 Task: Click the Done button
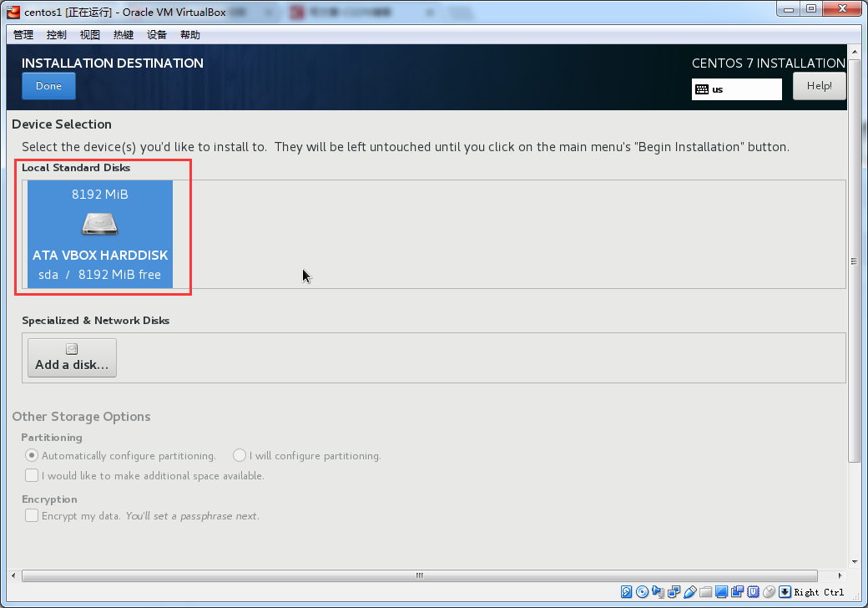(48, 86)
